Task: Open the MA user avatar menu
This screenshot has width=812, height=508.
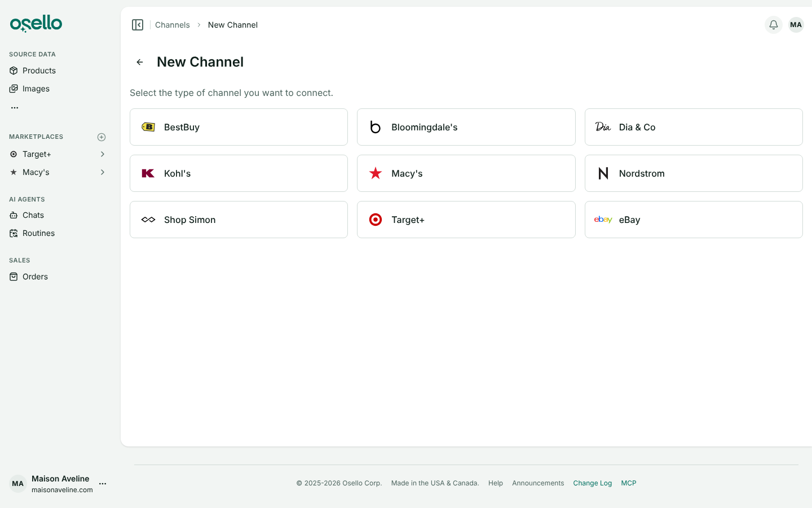Action: pos(796,25)
